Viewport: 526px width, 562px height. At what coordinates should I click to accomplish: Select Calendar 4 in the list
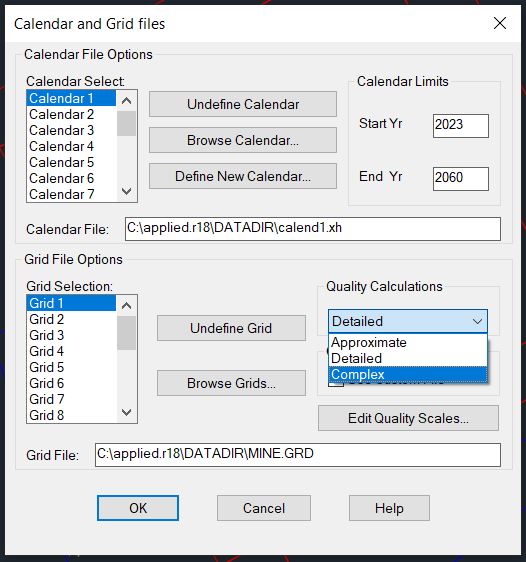click(71, 146)
